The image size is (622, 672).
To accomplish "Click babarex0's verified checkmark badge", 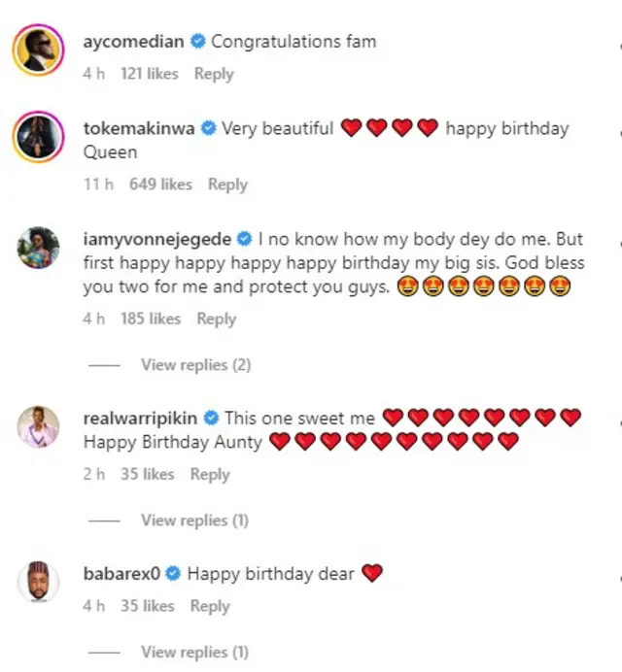I will (x=174, y=574).
